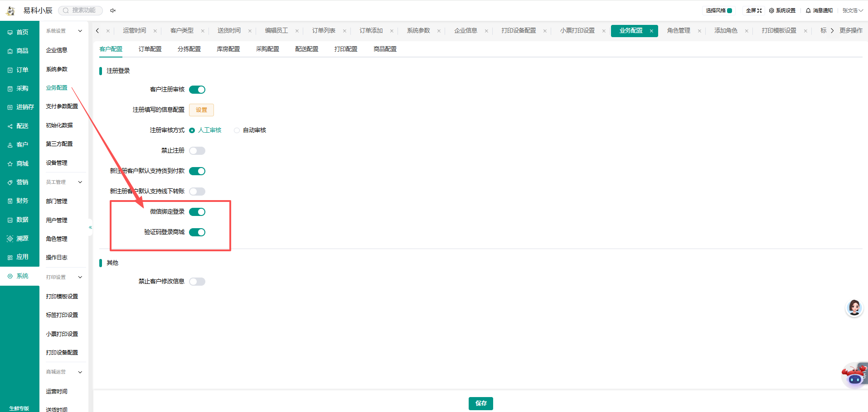Open 溯源 section in sidebar
This screenshot has height=412, width=868.
19,238
